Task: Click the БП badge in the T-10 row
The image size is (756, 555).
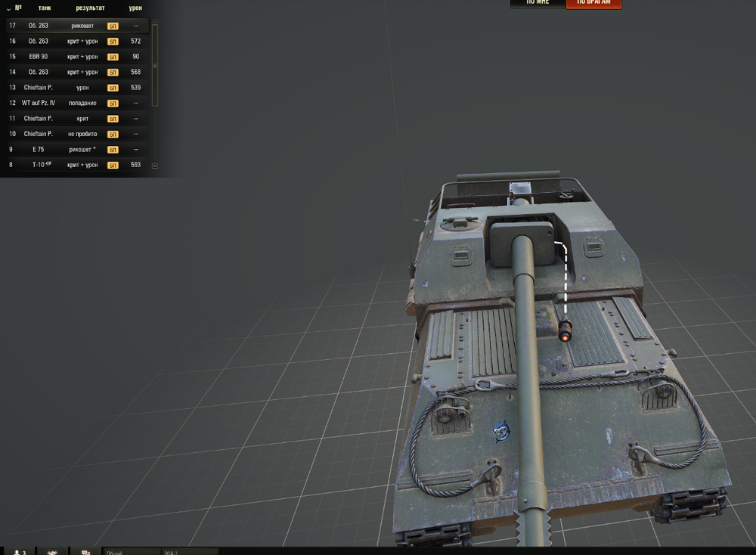Action: click(x=113, y=165)
